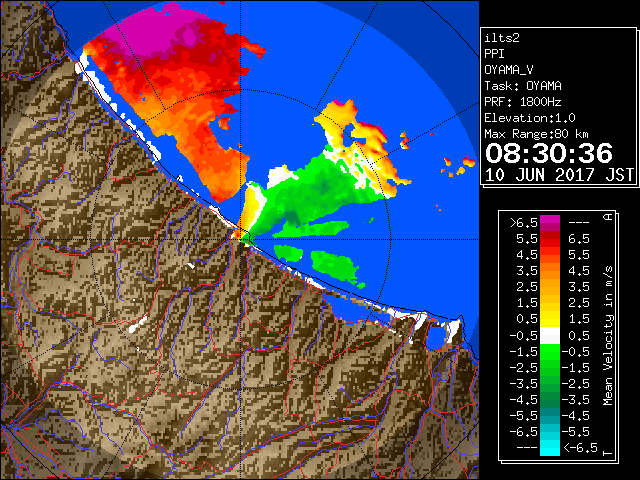
Task: Select the 'Elevation:1.0' text
Action: (530, 118)
